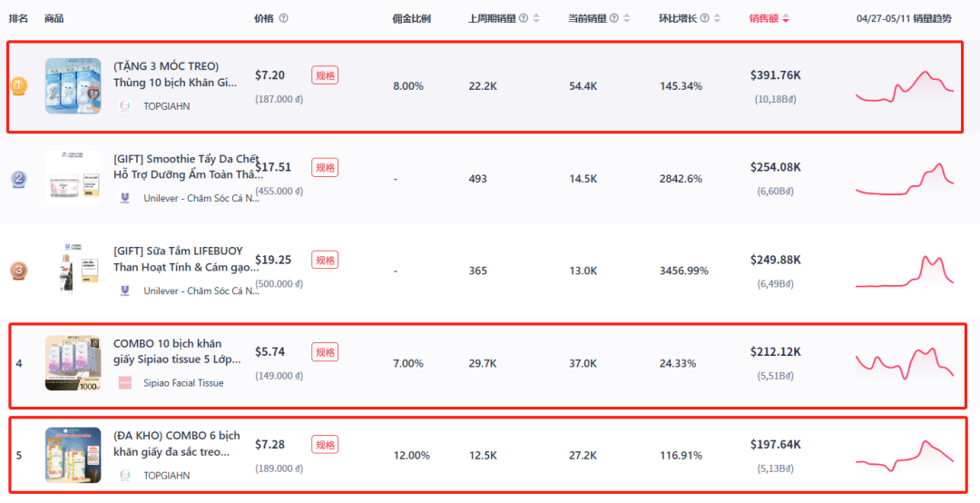
Task: Open 规格 for the Sipiao tissue combo
Action: pos(325,351)
